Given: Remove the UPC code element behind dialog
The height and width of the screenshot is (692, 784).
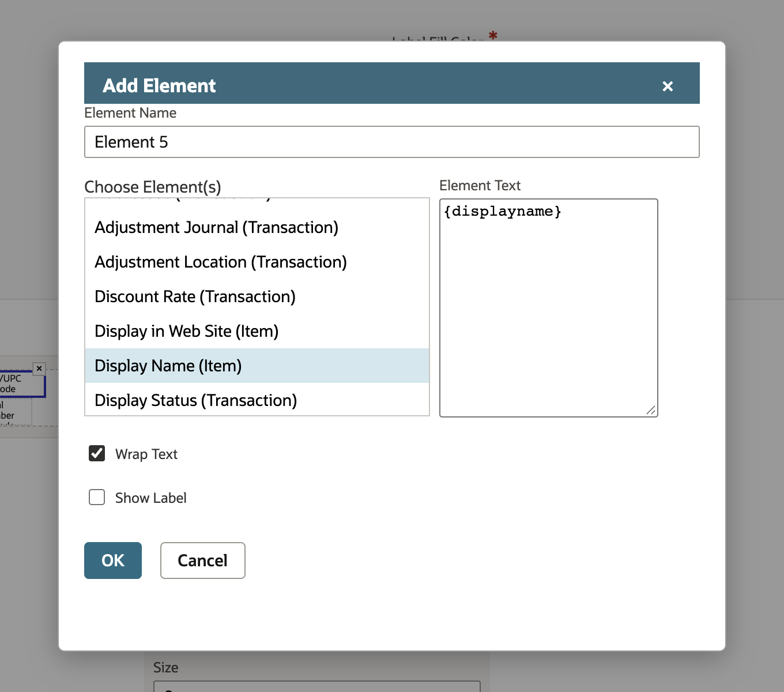Looking at the screenshot, I should [39, 368].
